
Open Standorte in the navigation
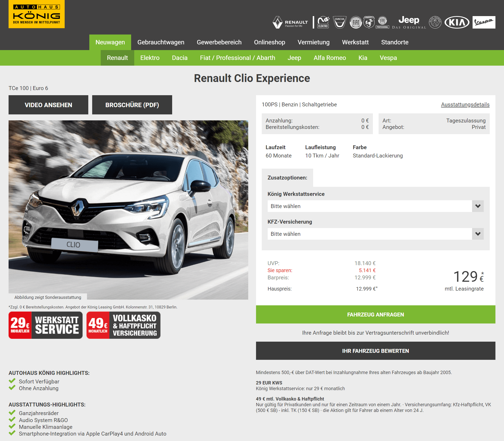click(395, 42)
